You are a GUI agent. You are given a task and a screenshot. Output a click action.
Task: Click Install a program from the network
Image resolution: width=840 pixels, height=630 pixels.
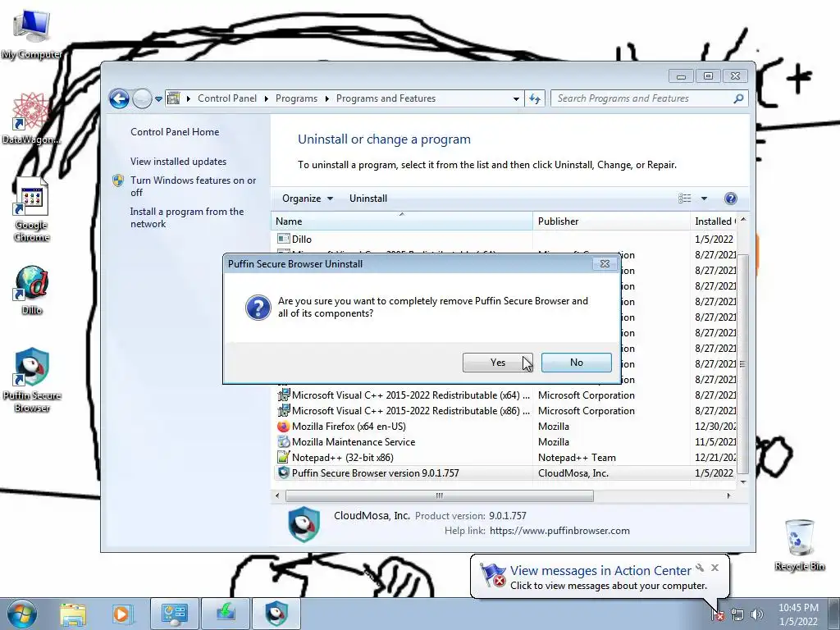[x=187, y=217]
